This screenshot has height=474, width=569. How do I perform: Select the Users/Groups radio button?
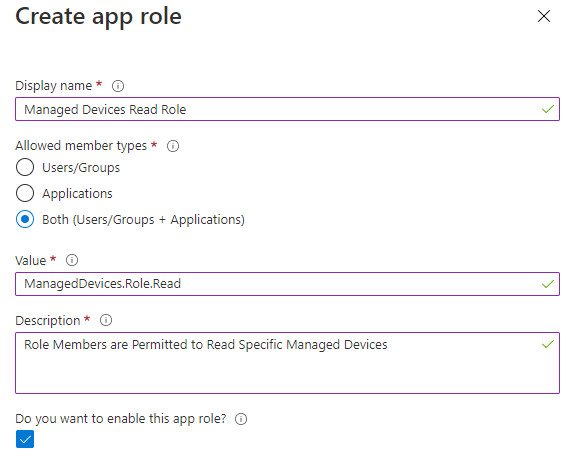(25, 167)
